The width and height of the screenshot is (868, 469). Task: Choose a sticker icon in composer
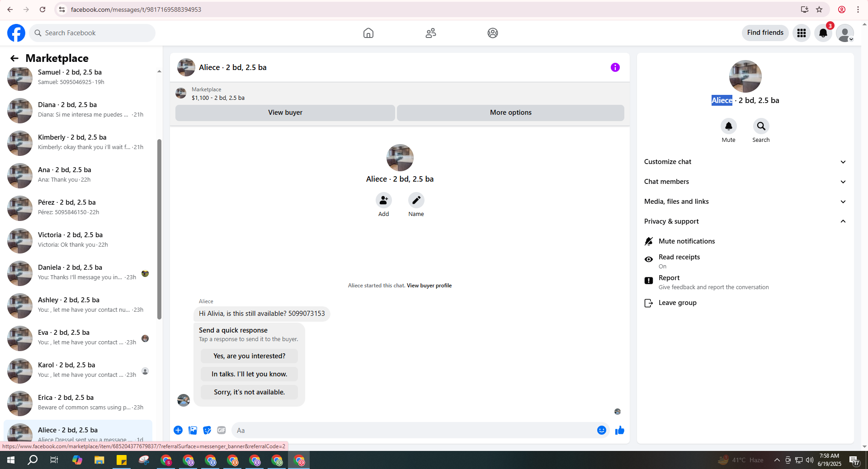coord(207,430)
